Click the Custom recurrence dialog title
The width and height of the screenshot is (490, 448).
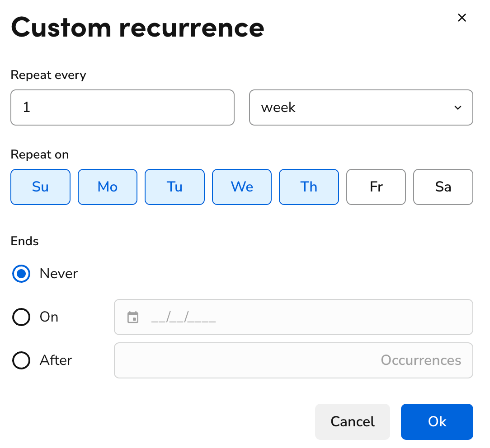pos(137,28)
